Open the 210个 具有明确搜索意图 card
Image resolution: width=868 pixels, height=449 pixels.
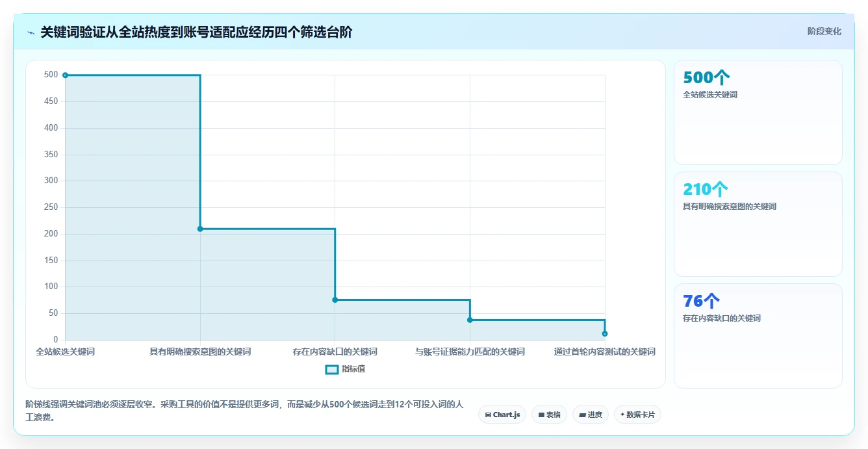pos(758,224)
